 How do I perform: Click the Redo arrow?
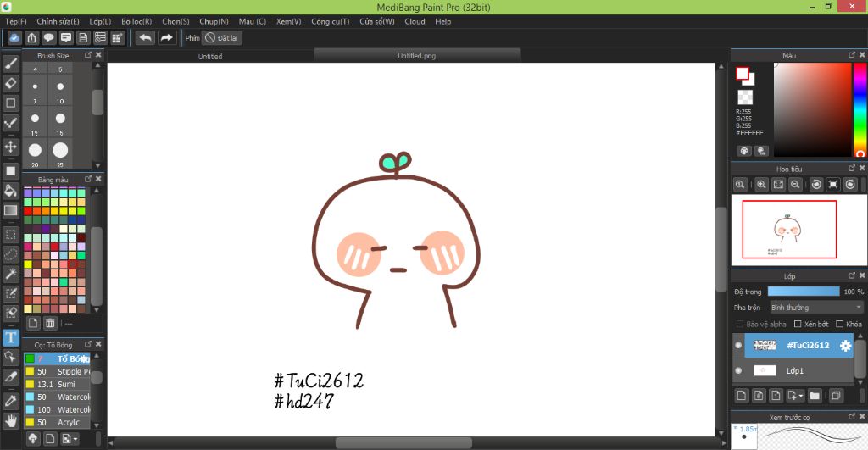[166, 37]
